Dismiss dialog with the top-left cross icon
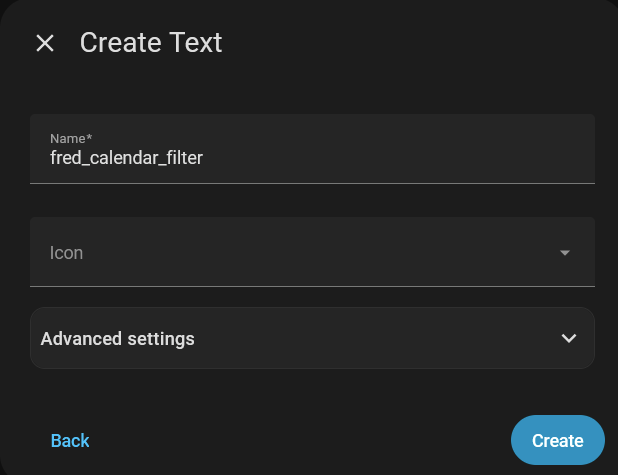The image size is (618, 475). point(45,43)
